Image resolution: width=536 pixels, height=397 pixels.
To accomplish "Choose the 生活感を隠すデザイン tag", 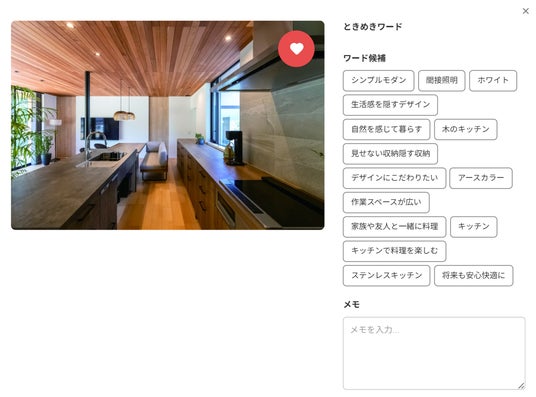I will (390, 105).
